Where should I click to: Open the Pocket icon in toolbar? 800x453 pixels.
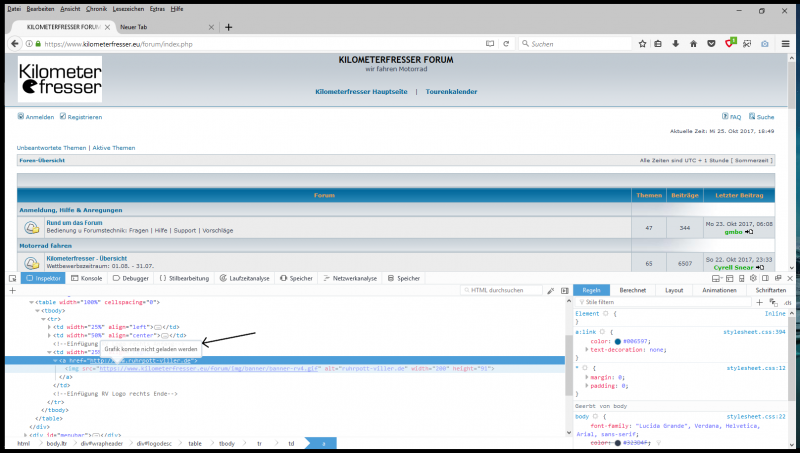click(x=711, y=44)
